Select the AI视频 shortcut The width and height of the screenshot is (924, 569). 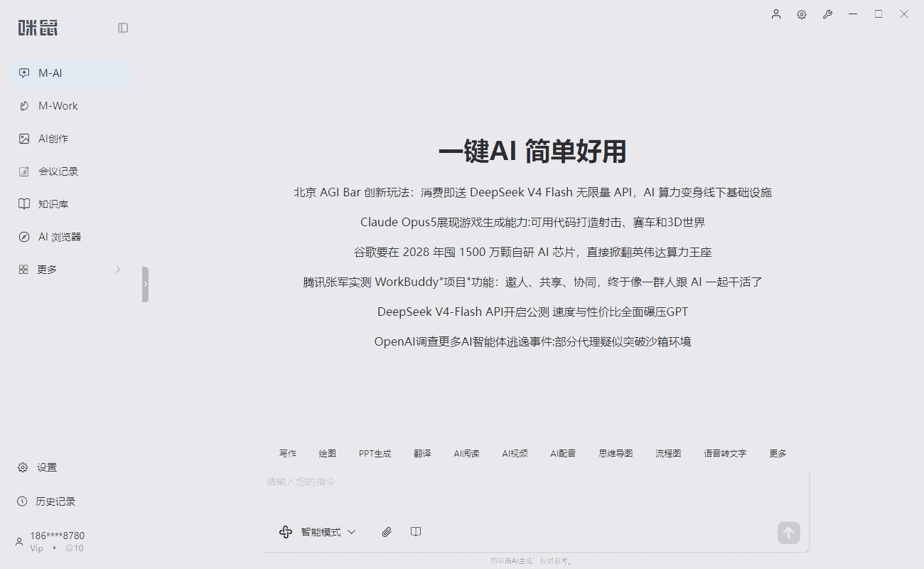(515, 453)
